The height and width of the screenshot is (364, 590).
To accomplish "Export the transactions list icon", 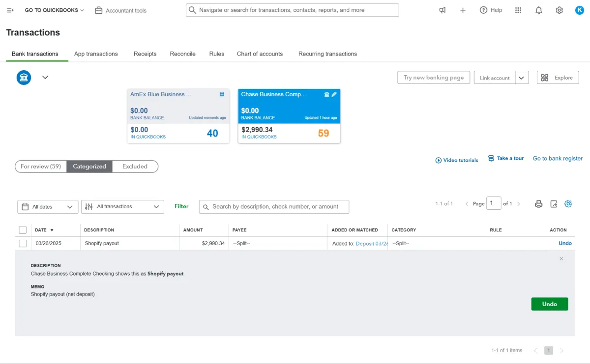I will pos(554,204).
